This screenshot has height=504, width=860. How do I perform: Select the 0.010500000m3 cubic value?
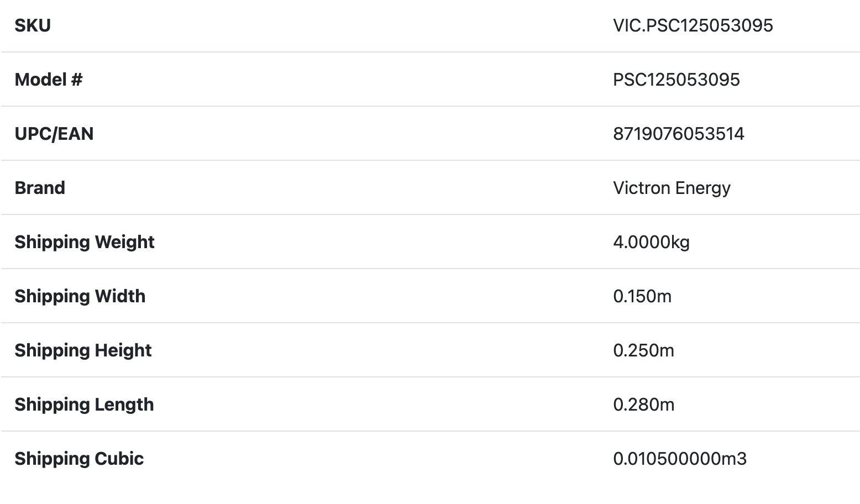click(x=679, y=459)
